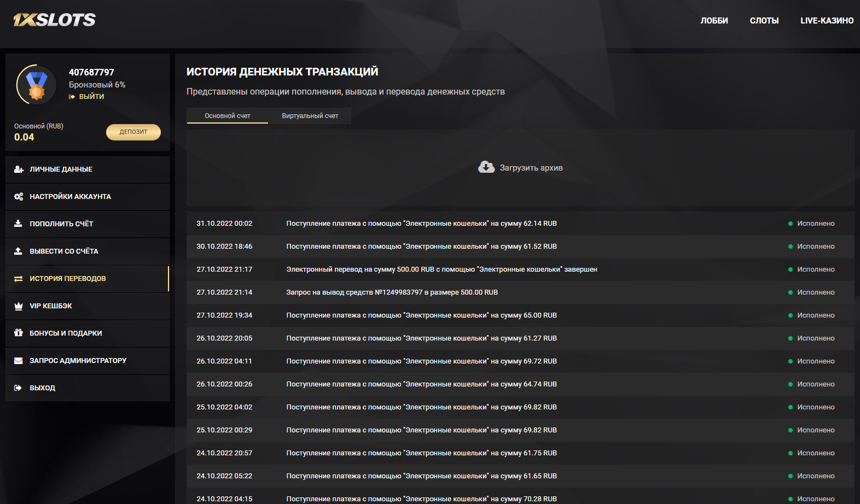Click account number 407687797
This screenshot has width=860, height=504.
click(x=91, y=72)
